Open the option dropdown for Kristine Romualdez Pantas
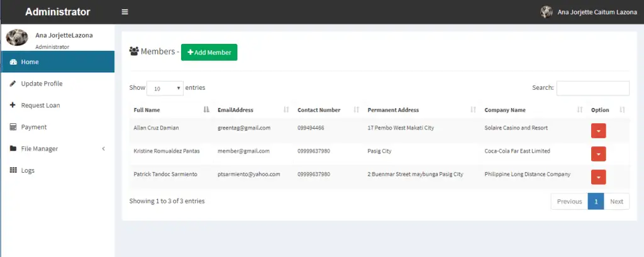The width and height of the screenshot is (644, 257). pos(599,154)
